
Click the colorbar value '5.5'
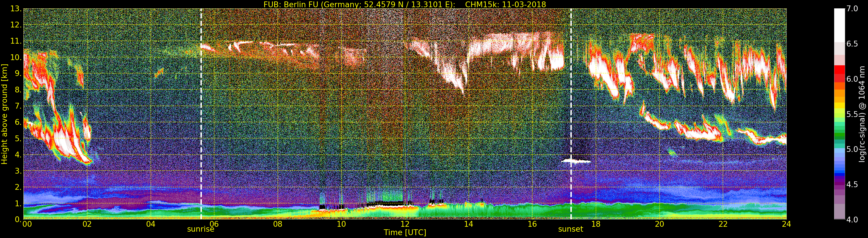(852, 114)
